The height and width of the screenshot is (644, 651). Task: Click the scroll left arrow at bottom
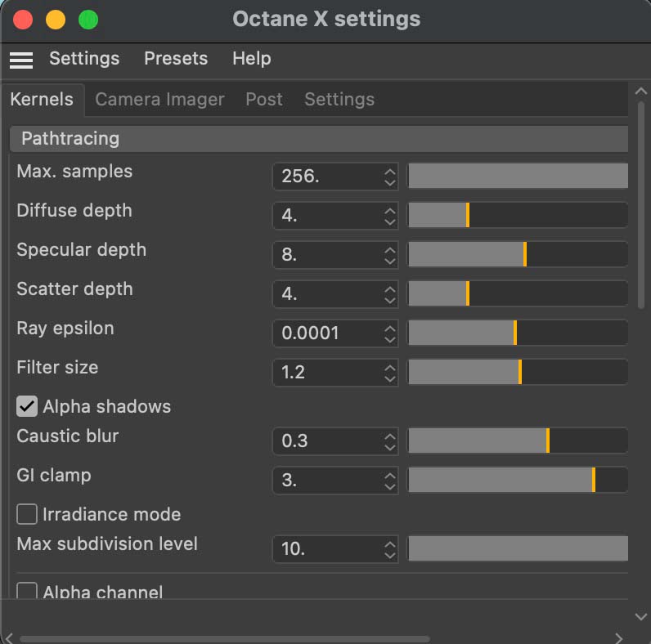9,637
